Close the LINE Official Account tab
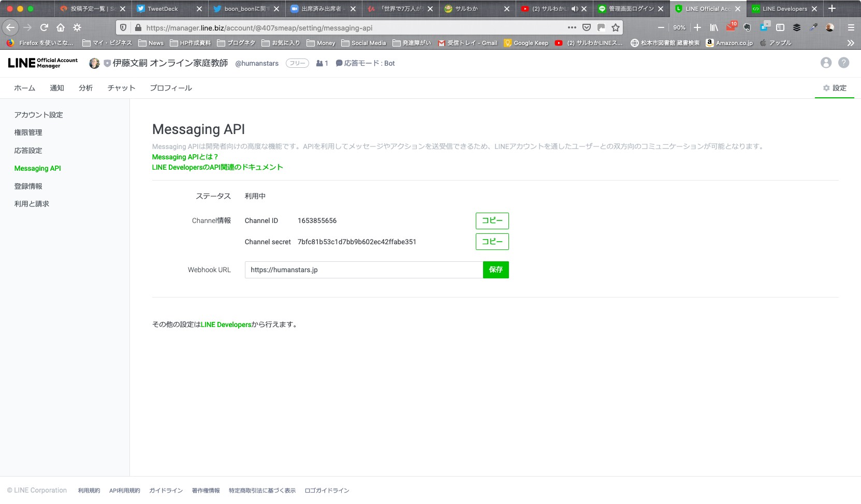 pyautogui.click(x=738, y=9)
